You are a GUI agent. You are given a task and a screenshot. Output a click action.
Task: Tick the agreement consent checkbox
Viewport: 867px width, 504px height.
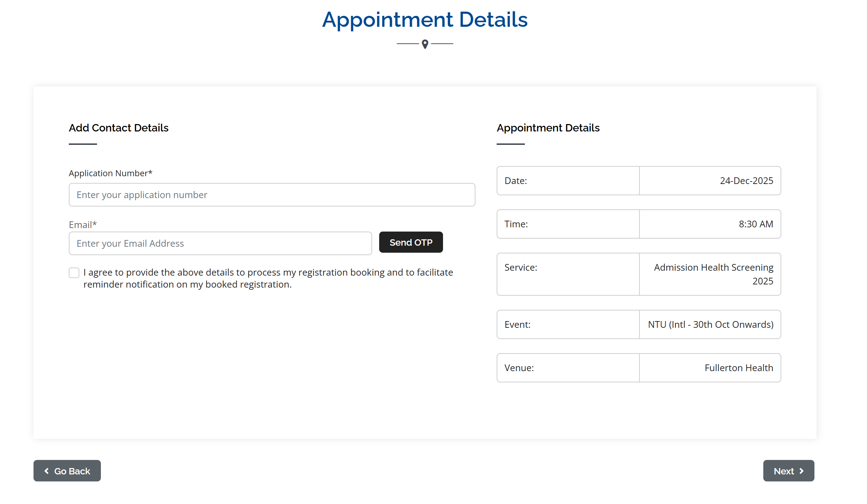[x=74, y=273]
